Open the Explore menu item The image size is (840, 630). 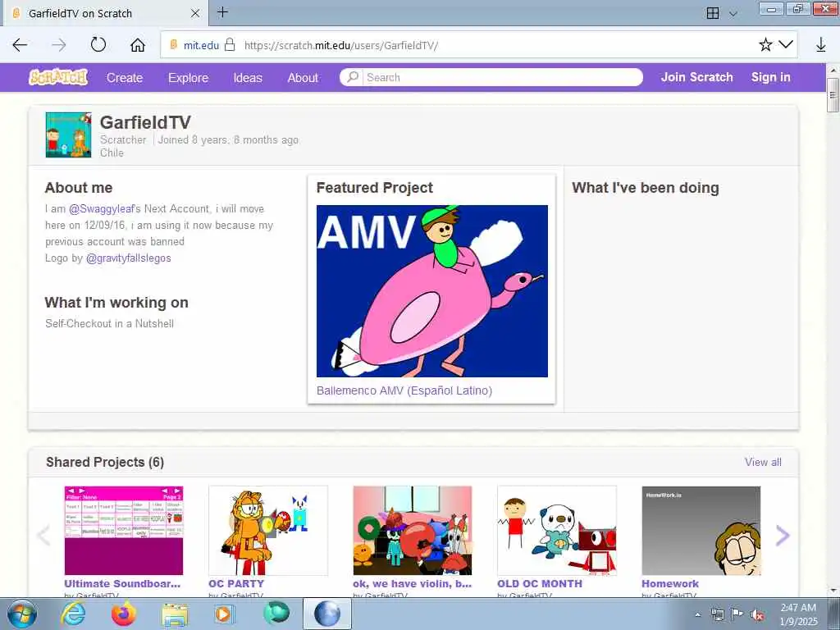coord(188,78)
